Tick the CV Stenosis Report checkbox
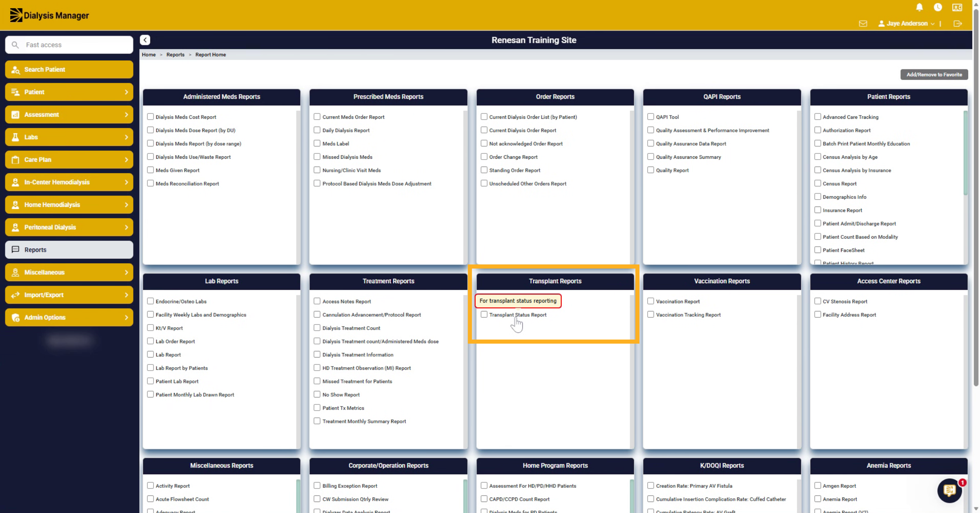 [x=817, y=301]
